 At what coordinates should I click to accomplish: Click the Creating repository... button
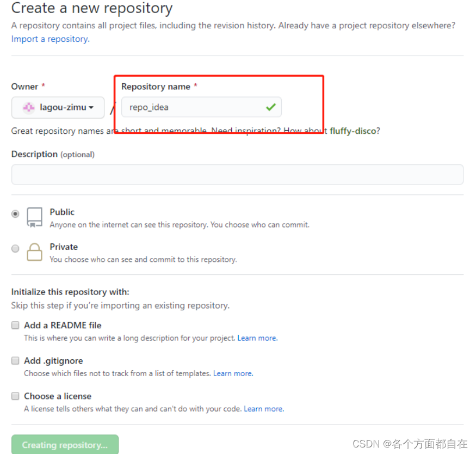(65, 445)
